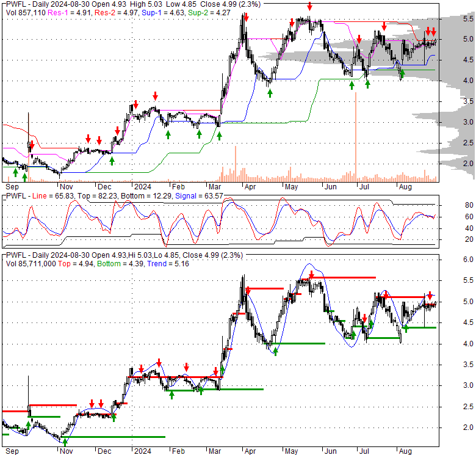476x455 pixels.
Task: Click 'Hi 5.03' in the bottom chart header
Action: [140, 255]
